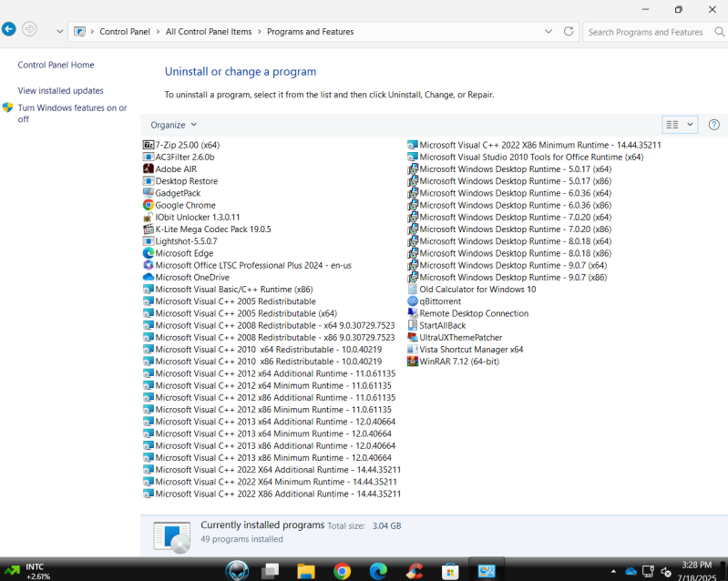
Task: Click the GadgetPack icon
Action: 149,193
